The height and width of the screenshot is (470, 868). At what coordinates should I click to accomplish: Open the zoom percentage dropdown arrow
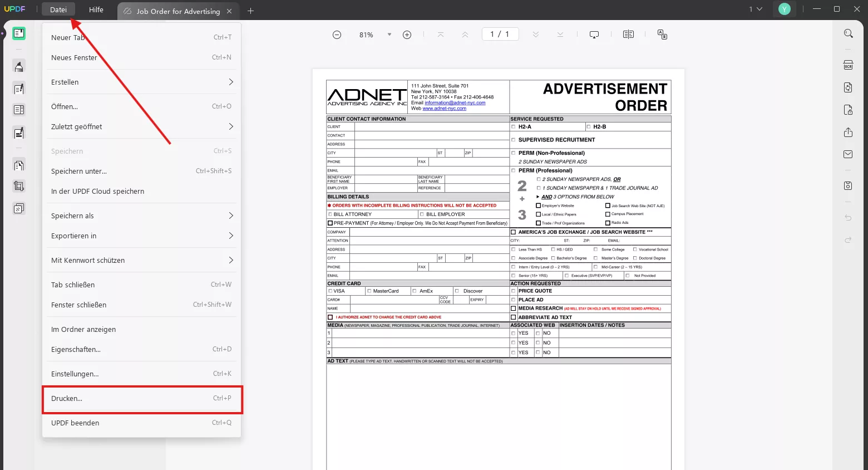tap(389, 35)
